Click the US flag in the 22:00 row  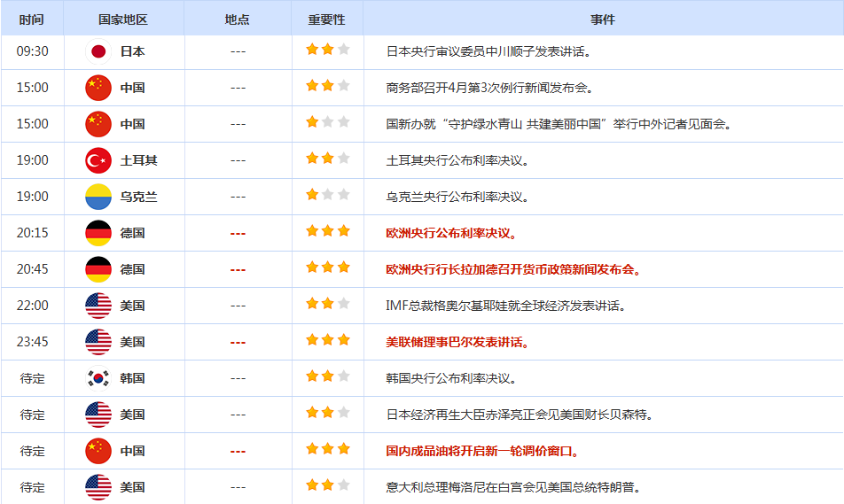point(98,306)
